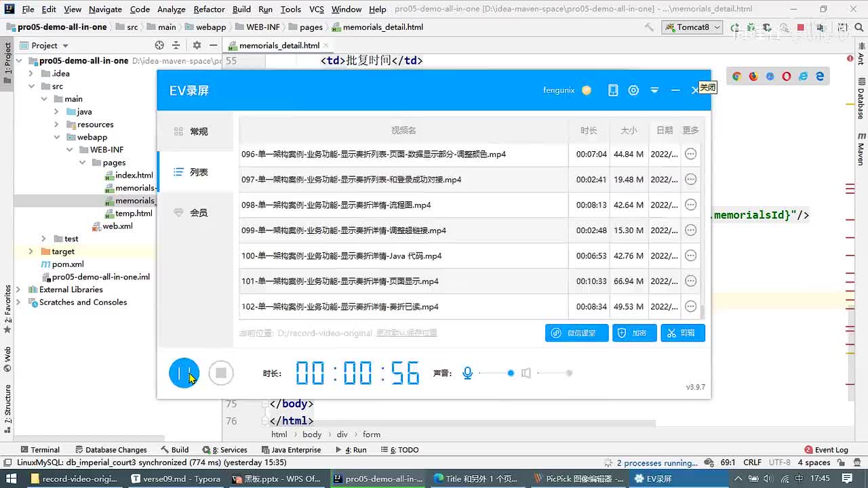Open the EV录屏 title bar dropdown menu icon
Image resolution: width=868 pixels, height=488 pixels.
tap(654, 90)
